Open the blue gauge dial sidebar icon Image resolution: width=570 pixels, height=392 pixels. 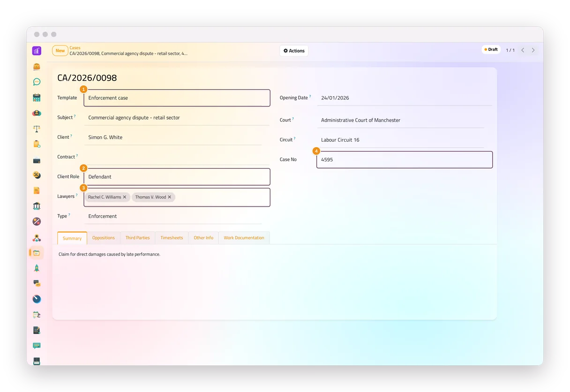coord(37,299)
